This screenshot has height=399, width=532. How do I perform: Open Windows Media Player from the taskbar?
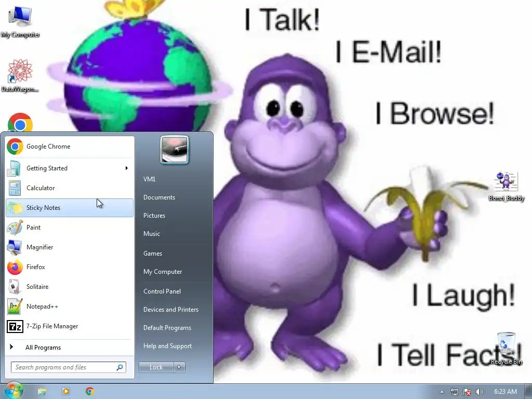[66, 392]
